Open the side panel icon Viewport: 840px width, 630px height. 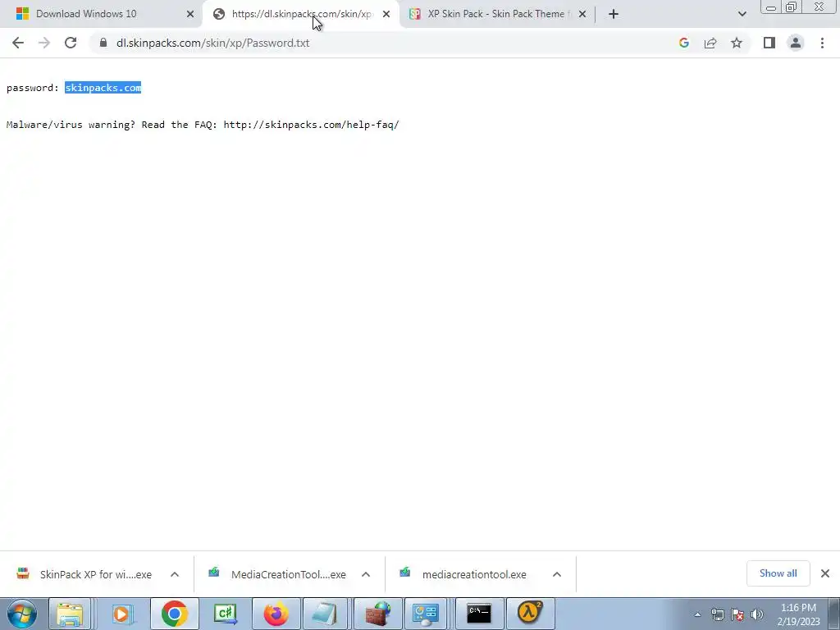(769, 43)
